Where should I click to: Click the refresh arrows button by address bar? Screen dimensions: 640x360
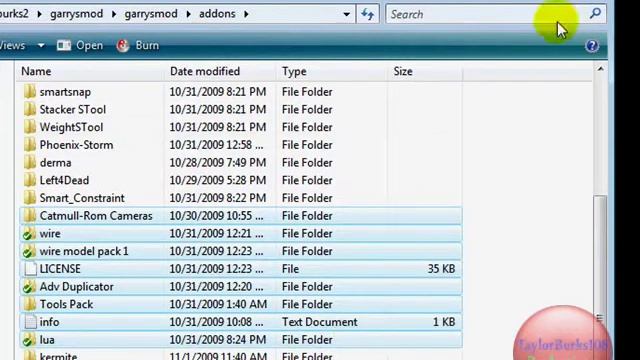point(368,14)
